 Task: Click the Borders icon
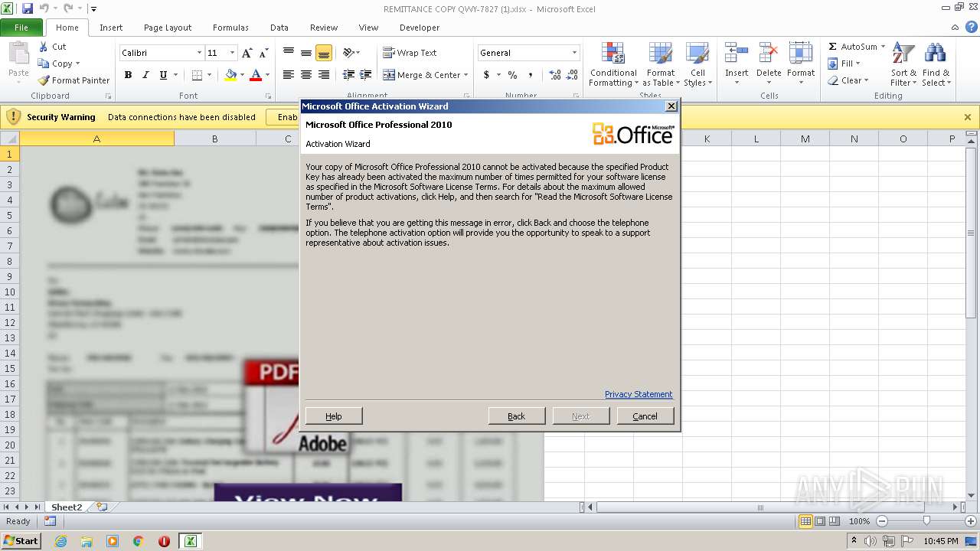point(197,75)
